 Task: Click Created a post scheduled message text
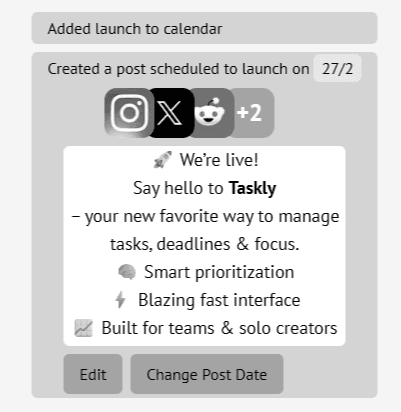178,69
